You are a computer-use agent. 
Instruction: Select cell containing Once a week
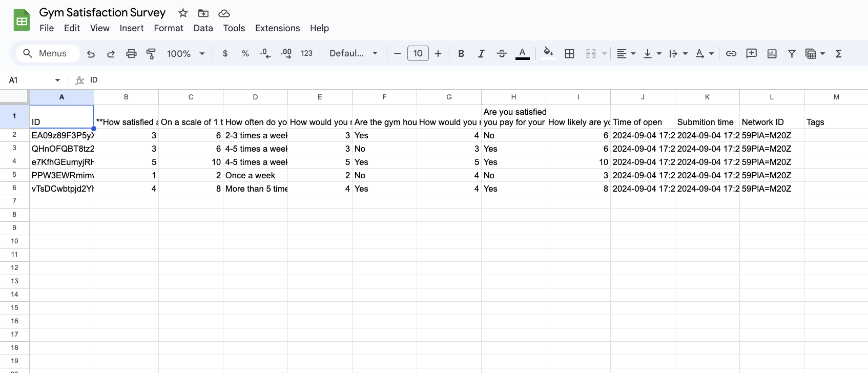255,175
